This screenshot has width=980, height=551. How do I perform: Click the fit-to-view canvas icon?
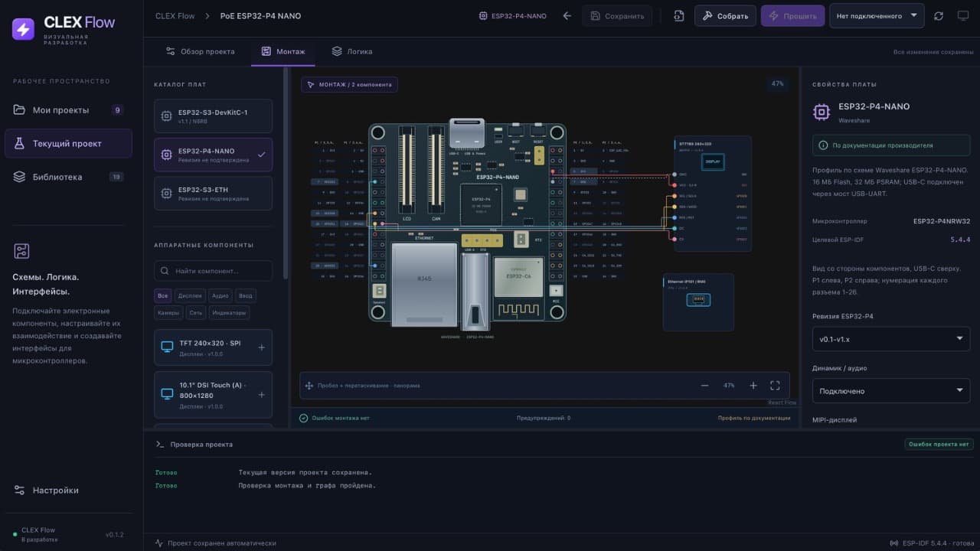(x=775, y=386)
